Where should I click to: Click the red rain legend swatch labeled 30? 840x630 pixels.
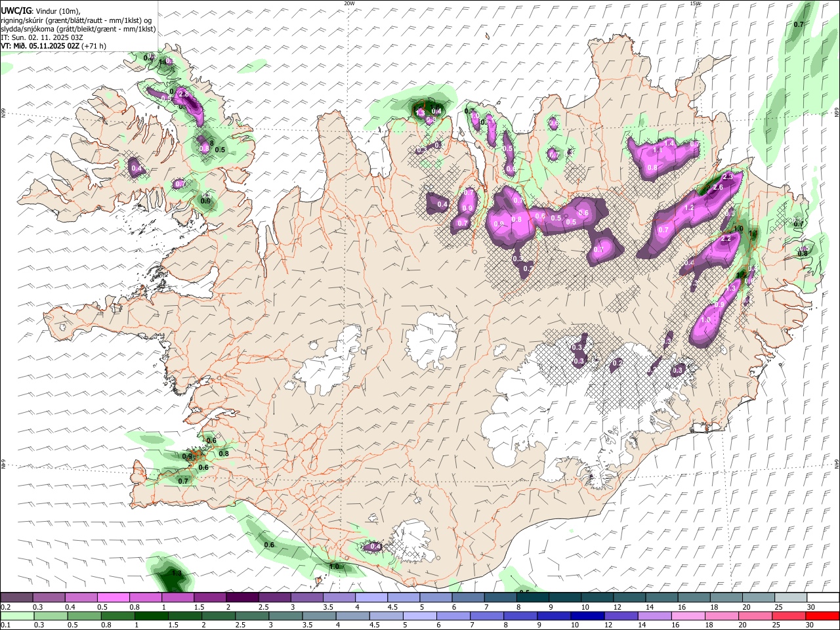(821, 616)
